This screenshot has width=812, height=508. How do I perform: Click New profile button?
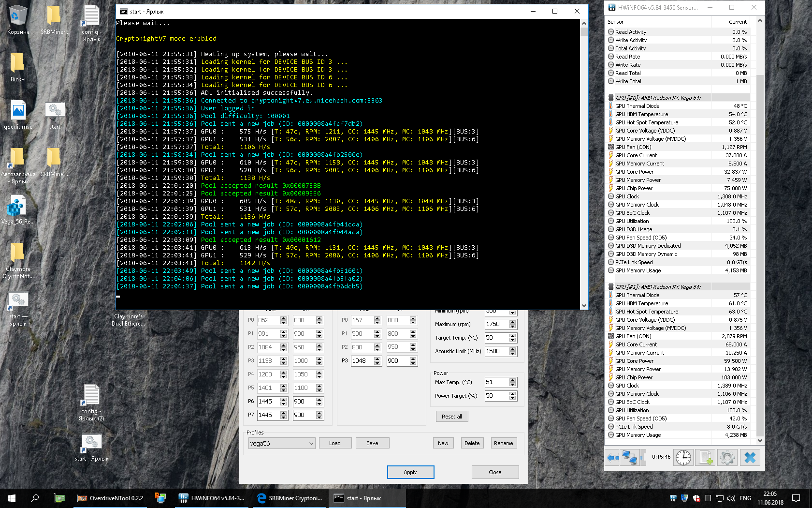(443, 443)
